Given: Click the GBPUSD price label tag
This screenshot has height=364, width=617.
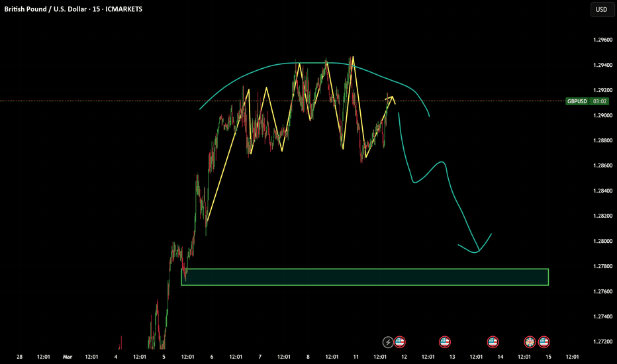Looking at the screenshot, I should pyautogui.click(x=577, y=101).
